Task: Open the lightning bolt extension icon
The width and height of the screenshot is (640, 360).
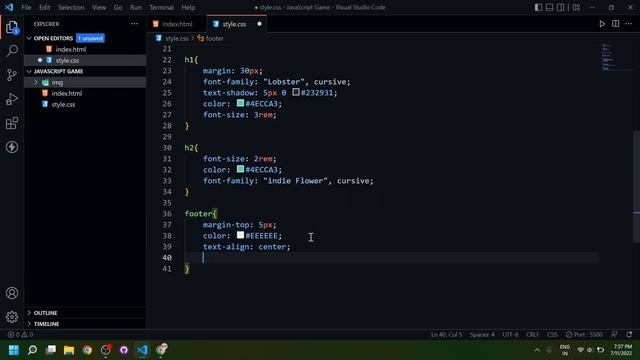Action: point(12,147)
